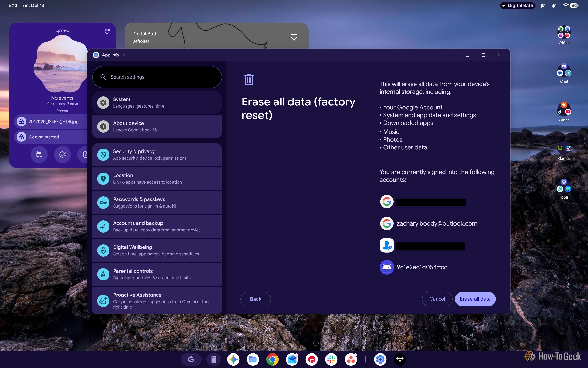This screenshot has height=368, width=588.
Task: Click the add task checkmark icon in widget
Action: coord(62,154)
